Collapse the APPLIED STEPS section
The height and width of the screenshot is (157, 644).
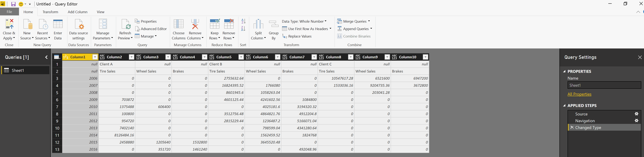564,105
